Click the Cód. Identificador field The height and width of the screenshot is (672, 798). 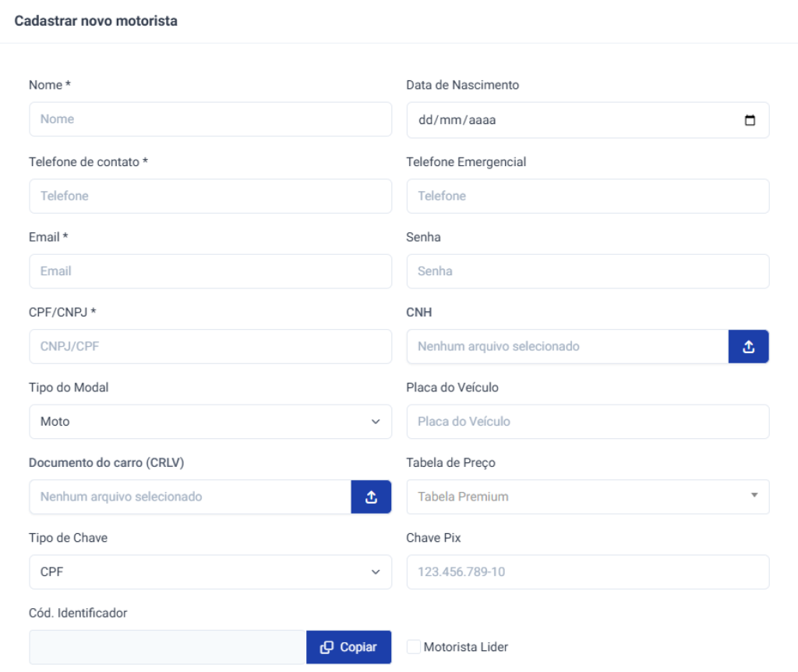point(168,647)
